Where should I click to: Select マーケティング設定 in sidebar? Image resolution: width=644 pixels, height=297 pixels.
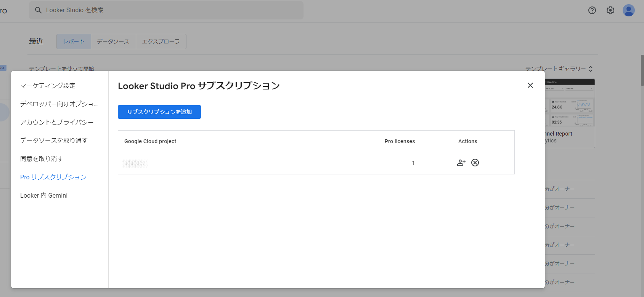pos(48,86)
